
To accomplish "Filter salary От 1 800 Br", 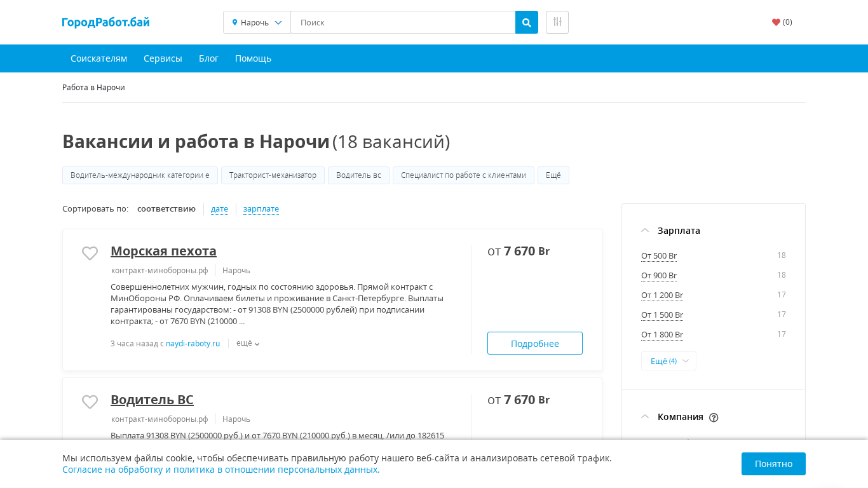I will click(662, 335).
